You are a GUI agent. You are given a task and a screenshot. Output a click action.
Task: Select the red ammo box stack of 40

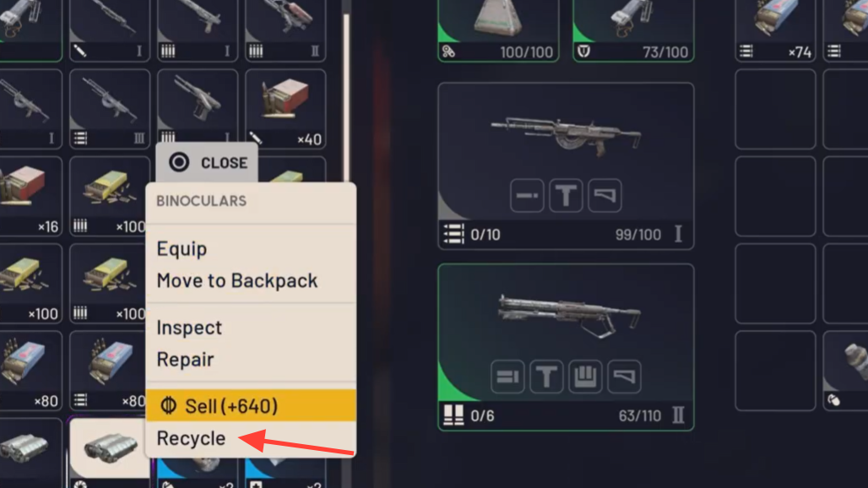tap(285, 109)
